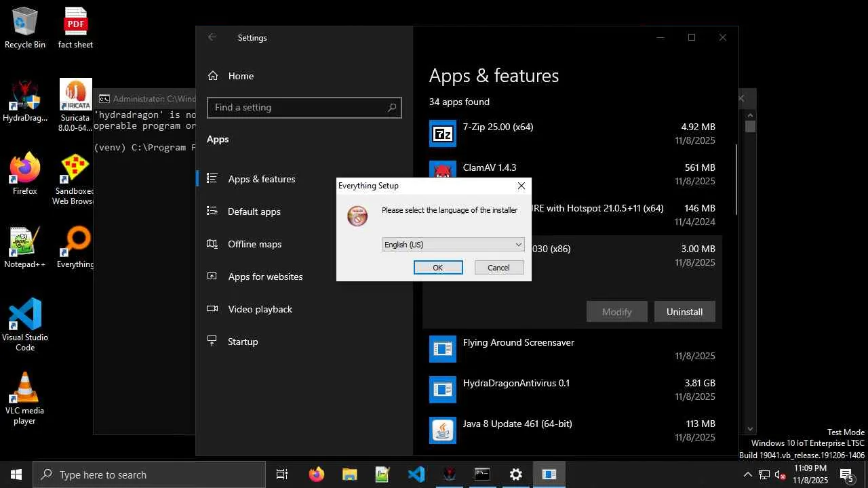Screen dimensions: 868x488
Task: Switch to Settings via taskbar gear icon
Action: (x=515, y=474)
